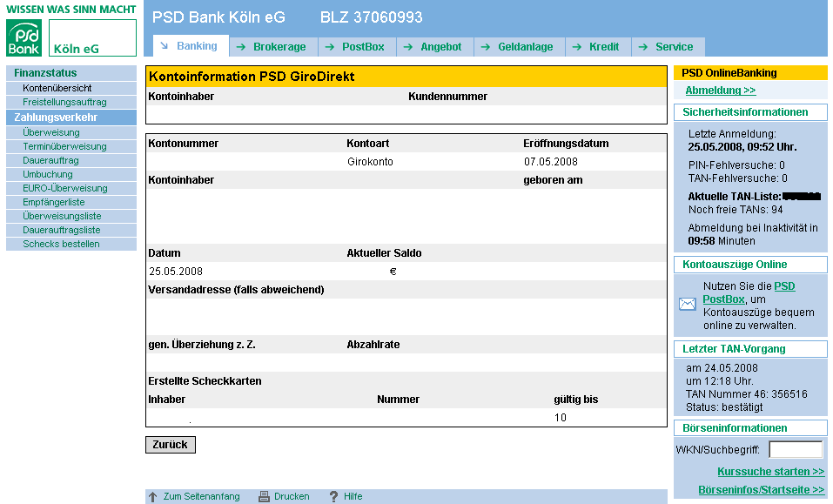833x504 pixels.
Task: Click the arrow icon before PostBox tab
Action: click(330, 47)
